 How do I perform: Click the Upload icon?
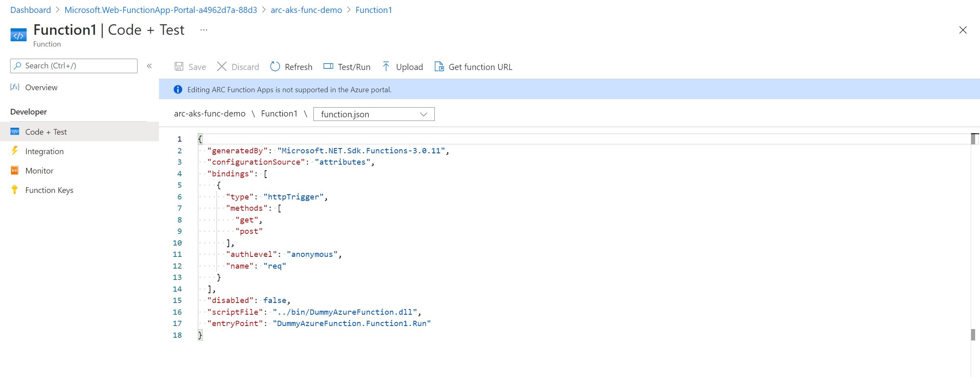click(x=386, y=66)
